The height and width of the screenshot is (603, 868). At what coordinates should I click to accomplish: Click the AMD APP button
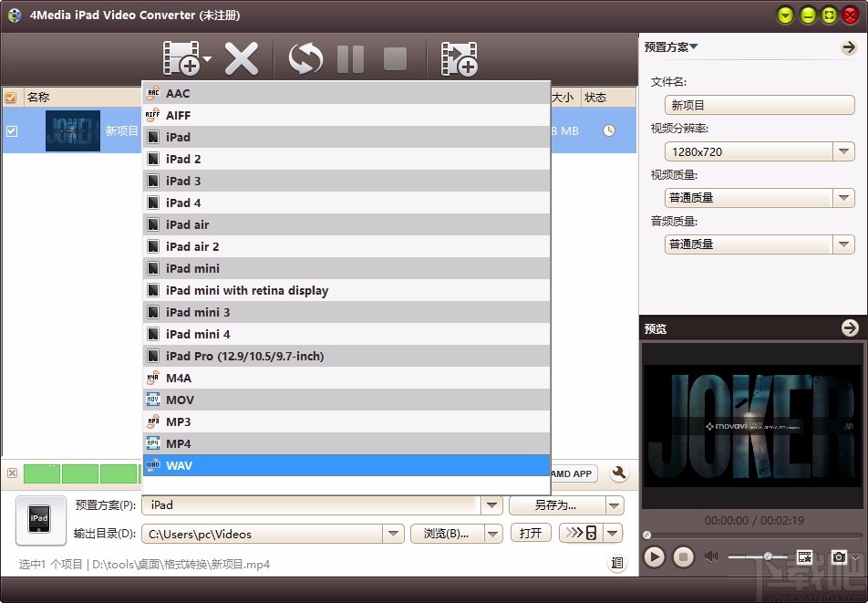[573, 473]
